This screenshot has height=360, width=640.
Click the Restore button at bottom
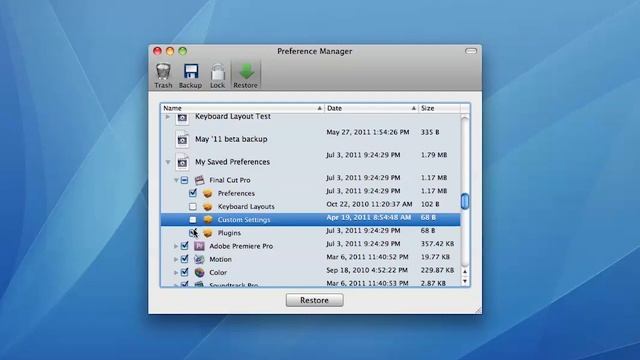[314, 300]
